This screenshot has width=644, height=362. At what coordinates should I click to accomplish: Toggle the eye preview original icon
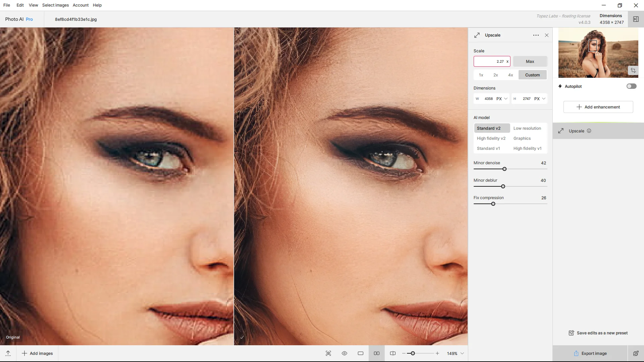coord(344,353)
